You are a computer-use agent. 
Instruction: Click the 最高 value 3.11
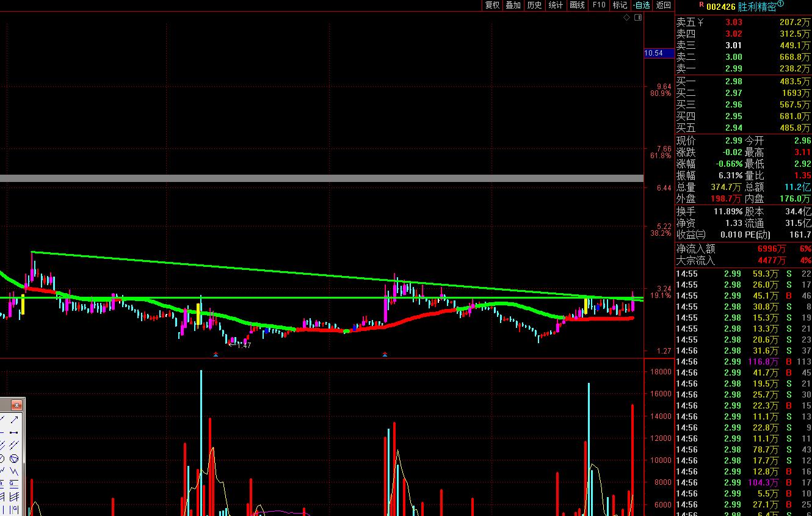coord(802,152)
